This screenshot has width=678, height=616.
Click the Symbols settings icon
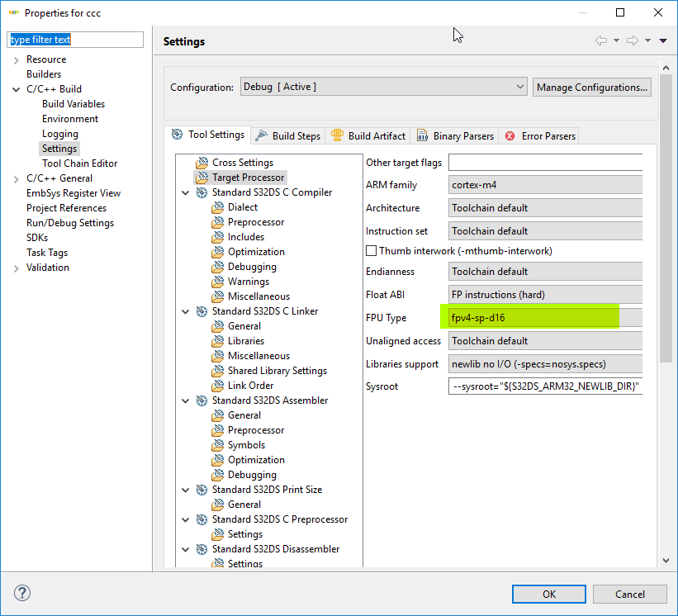[x=218, y=445]
